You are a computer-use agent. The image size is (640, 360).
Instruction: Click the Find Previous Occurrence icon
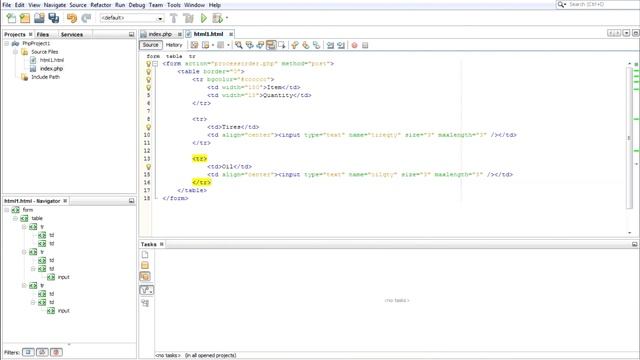click(249, 45)
